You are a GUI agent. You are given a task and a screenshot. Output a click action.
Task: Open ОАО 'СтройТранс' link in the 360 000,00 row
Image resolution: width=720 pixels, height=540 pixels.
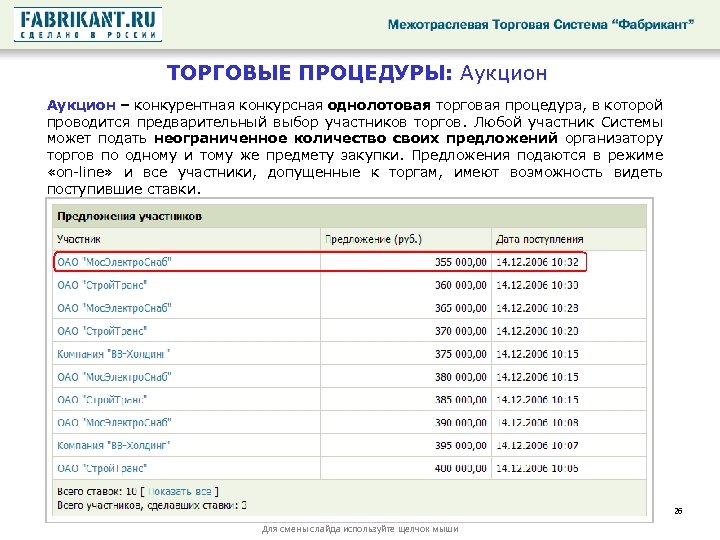tap(102, 285)
